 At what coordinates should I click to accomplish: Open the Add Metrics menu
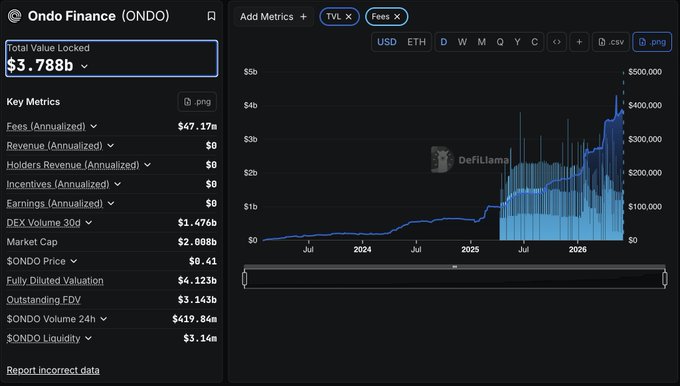273,16
